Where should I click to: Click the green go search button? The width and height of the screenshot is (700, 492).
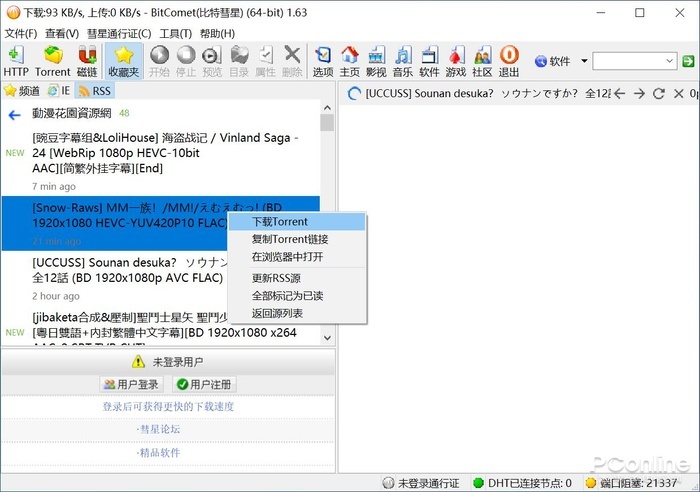[688, 61]
